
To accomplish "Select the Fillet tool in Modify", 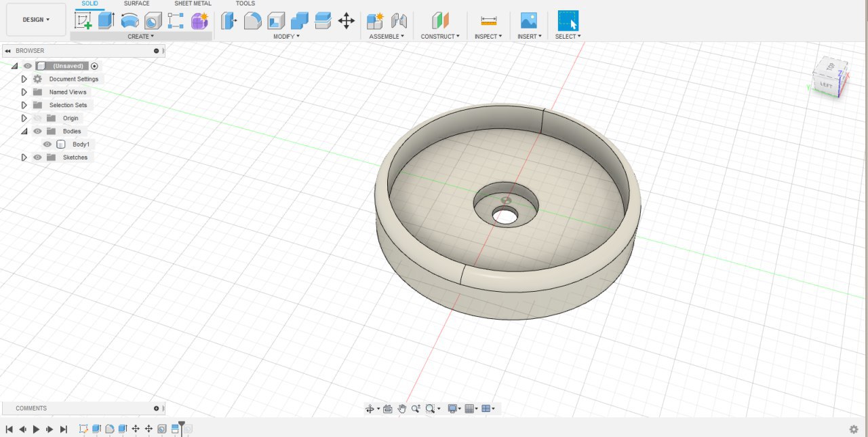I will tap(253, 20).
